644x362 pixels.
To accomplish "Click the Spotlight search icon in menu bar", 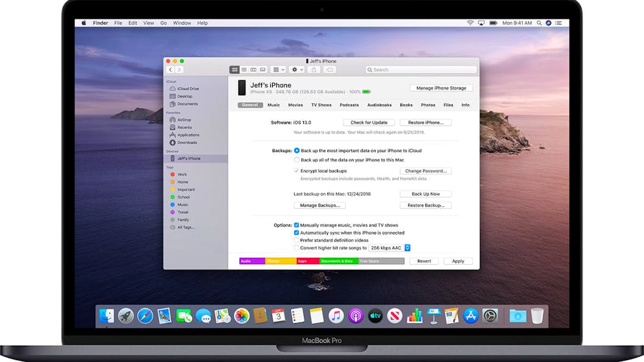I will point(539,23).
